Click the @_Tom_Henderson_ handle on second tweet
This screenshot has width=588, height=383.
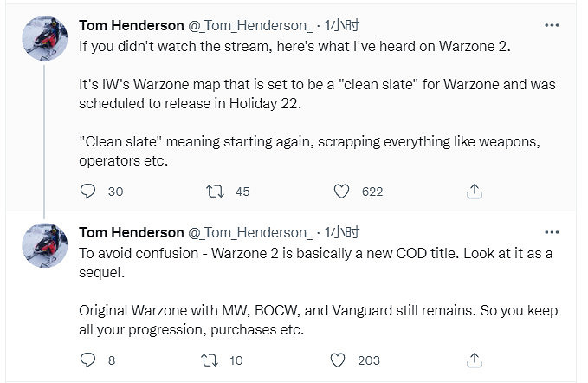tap(249, 232)
